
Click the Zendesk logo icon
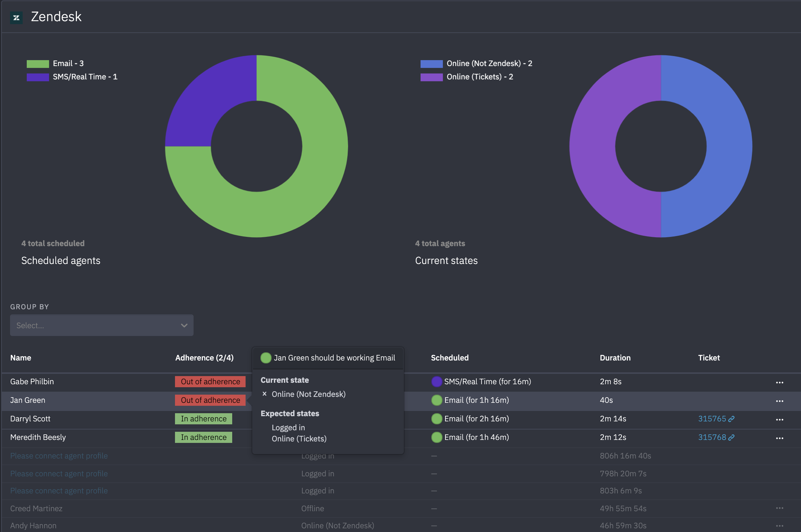16,17
